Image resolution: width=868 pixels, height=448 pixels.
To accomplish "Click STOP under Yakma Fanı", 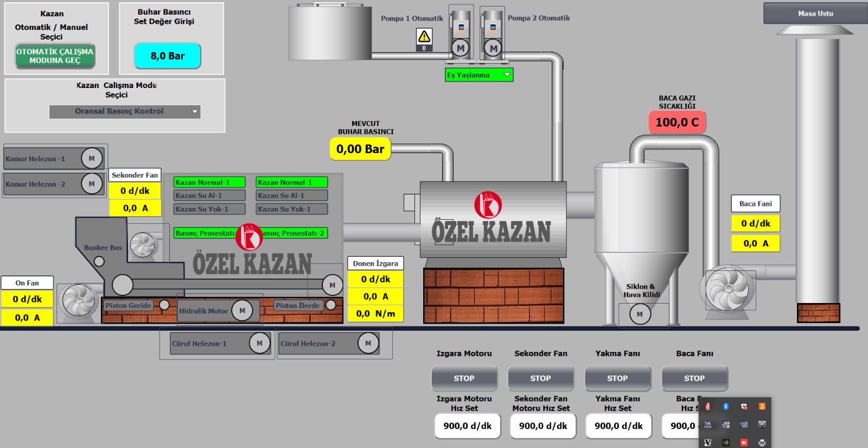I will click(618, 378).
